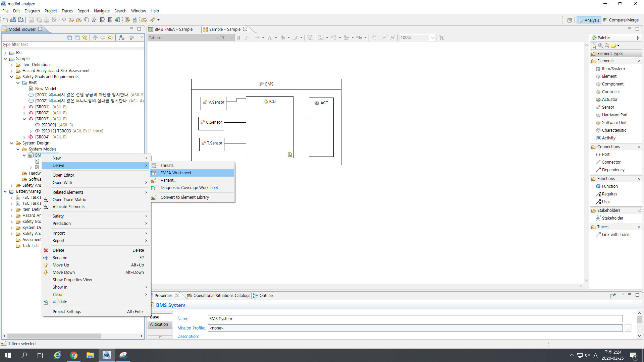Select the Link with Trace tool
The height and width of the screenshot is (362, 644).
click(x=615, y=235)
